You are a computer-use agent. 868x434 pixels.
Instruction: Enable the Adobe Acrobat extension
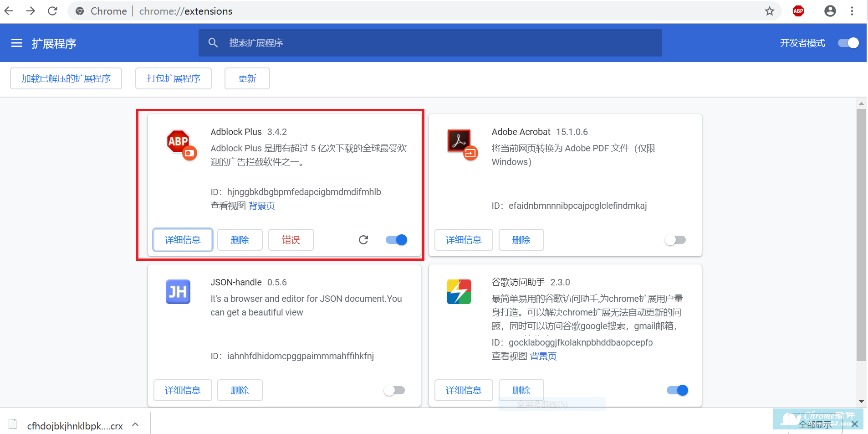click(675, 240)
